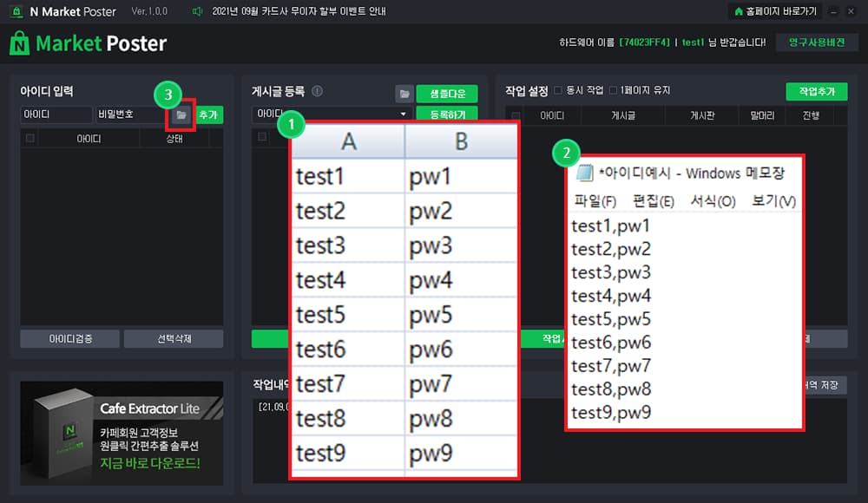Check the select-all box in 아이디 list header
This screenshot has height=503, width=868.
[x=30, y=139]
